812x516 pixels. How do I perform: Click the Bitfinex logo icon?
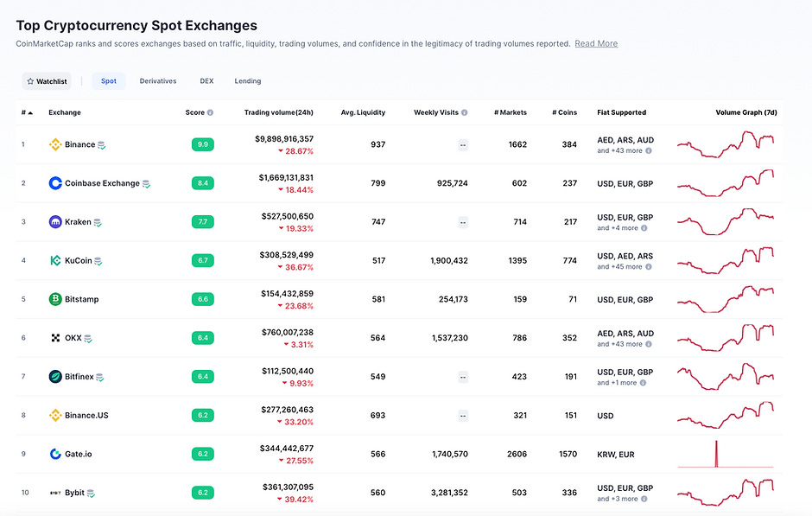[x=55, y=377]
